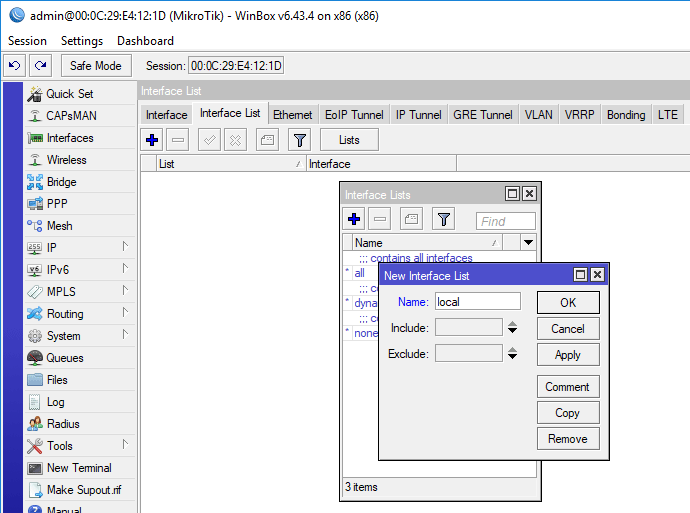Switch to the VRRP tab

click(x=580, y=115)
